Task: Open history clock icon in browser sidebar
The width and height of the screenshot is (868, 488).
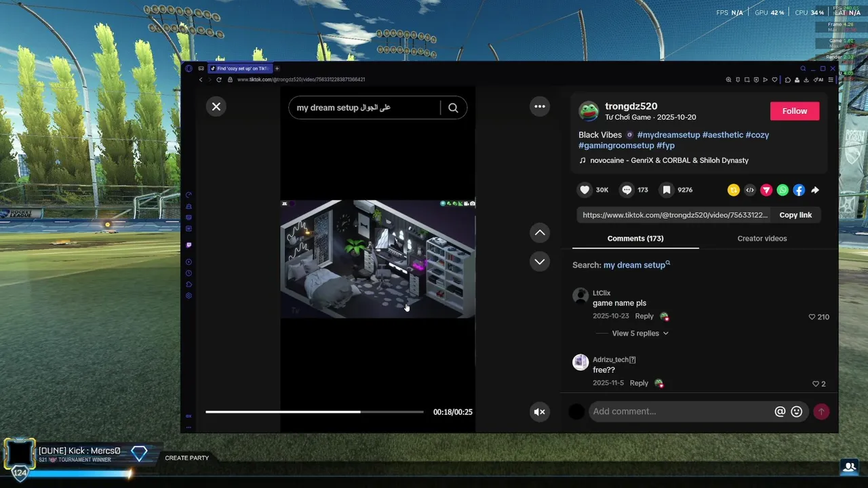Action: (189, 273)
